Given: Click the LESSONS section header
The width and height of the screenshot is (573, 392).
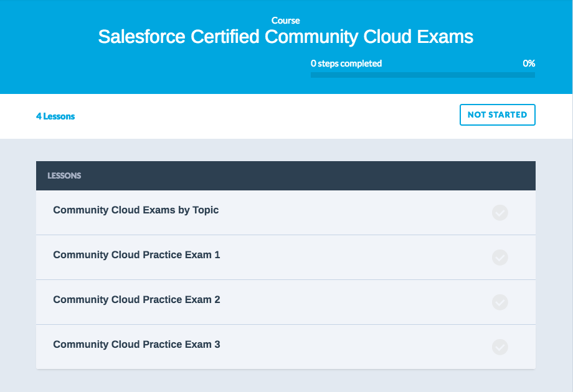Looking at the screenshot, I should (x=64, y=176).
